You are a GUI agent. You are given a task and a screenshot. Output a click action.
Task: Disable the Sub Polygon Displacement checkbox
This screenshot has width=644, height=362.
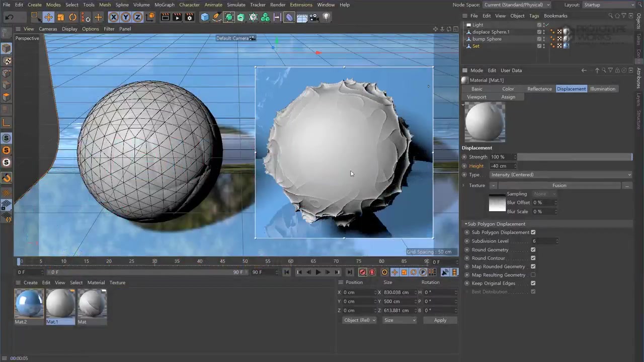click(x=533, y=232)
